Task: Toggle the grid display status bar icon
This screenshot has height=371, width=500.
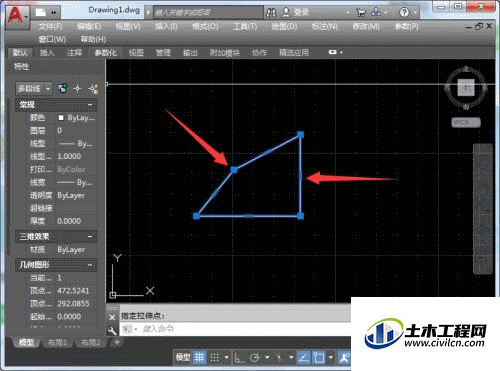Action: (199, 358)
